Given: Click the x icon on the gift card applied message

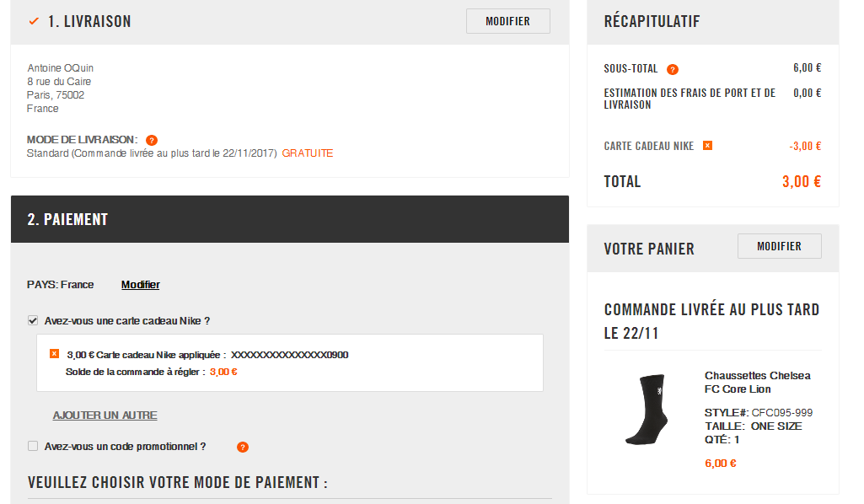Looking at the screenshot, I should click(x=54, y=354).
